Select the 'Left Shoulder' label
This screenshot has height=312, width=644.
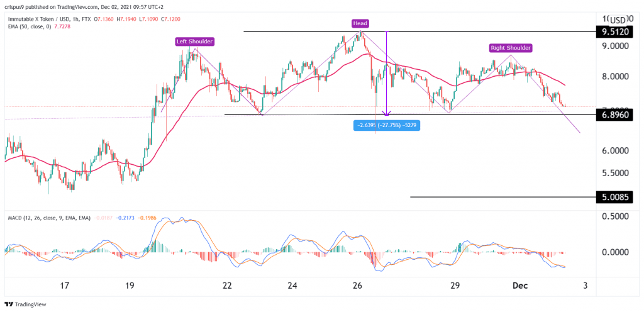click(x=195, y=41)
